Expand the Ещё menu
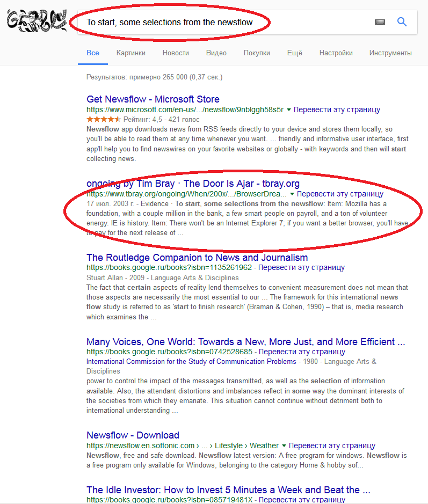 [x=294, y=53]
